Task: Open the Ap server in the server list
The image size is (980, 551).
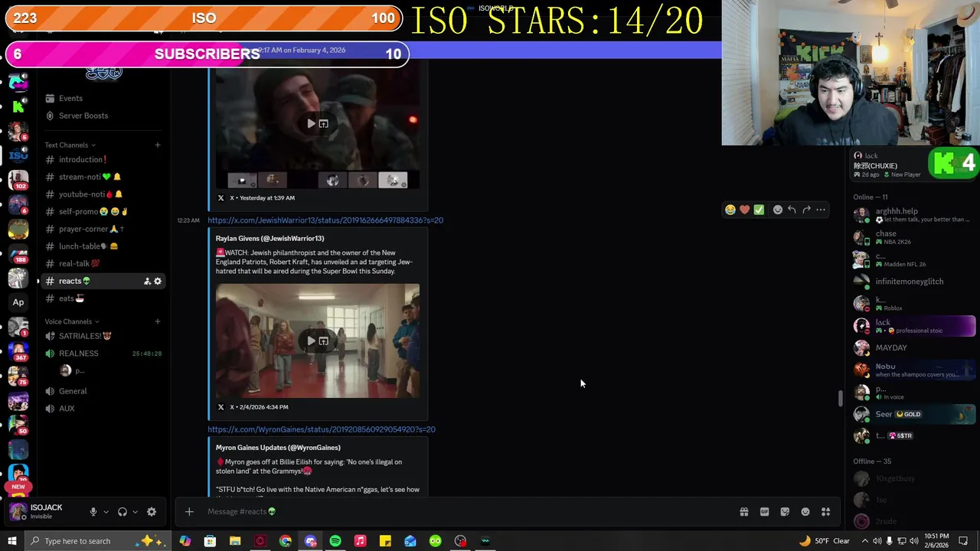Action: point(18,302)
